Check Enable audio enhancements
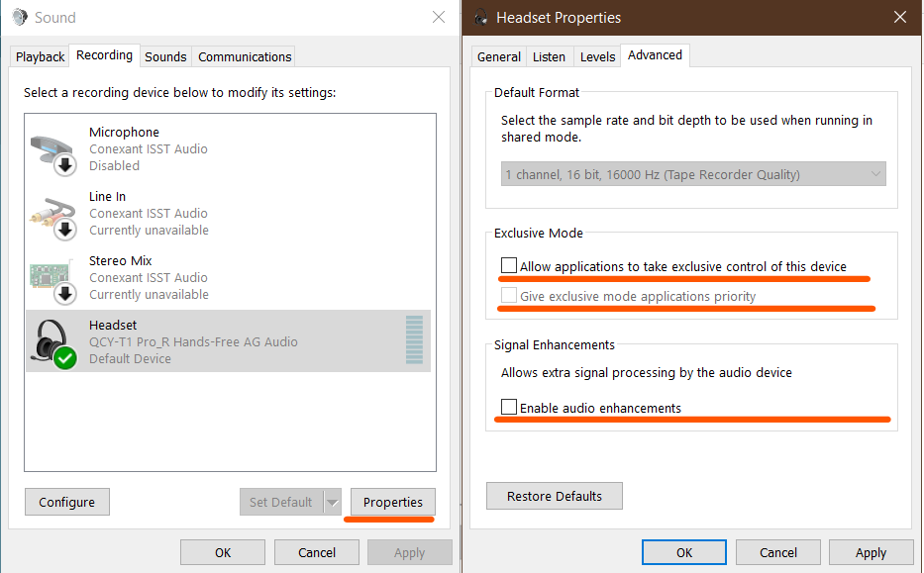 point(509,408)
